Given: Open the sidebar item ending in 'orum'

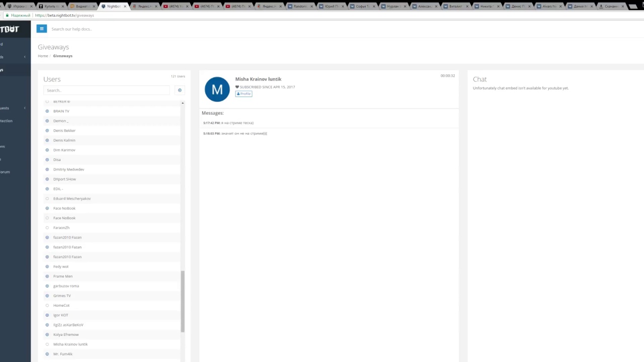Looking at the screenshot, I should click(x=5, y=172).
